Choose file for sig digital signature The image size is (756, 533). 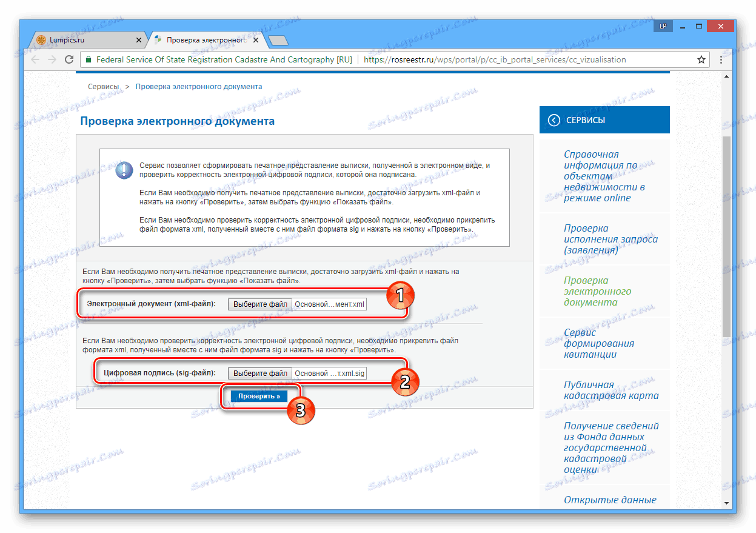pyautogui.click(x=260, y=373)
